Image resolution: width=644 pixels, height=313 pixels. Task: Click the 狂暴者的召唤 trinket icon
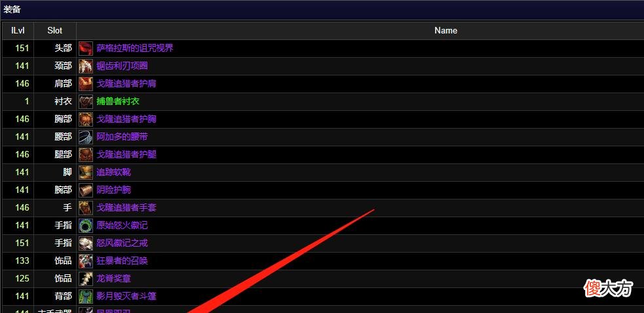[x=86, y=261]
